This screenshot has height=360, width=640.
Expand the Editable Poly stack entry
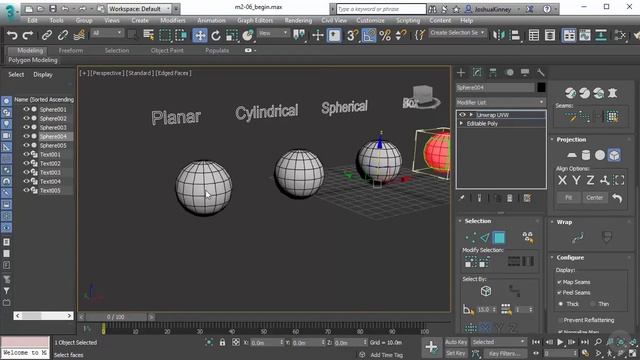(462, 123)
